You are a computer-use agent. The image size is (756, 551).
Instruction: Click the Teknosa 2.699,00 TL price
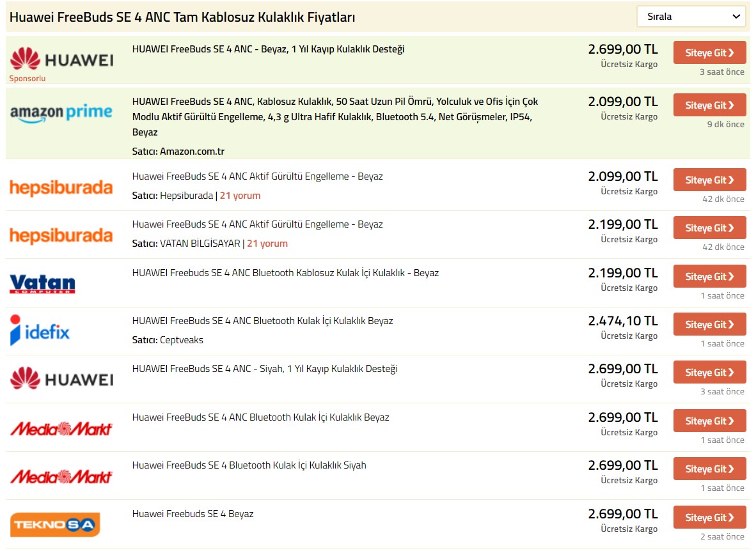(623, 514)
